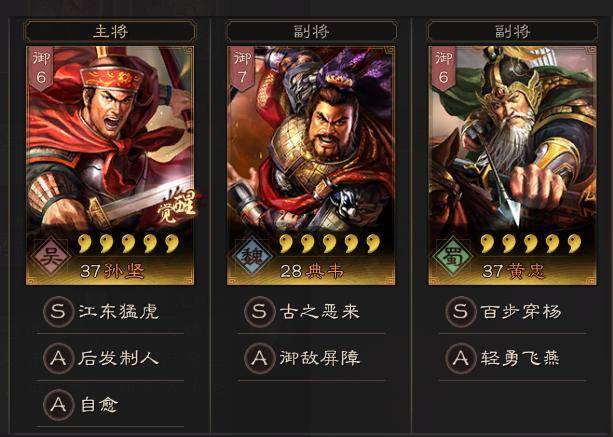613x437 pixels.
Task: Open the 典韦 general card portrait
Action: tap(311, 166)
